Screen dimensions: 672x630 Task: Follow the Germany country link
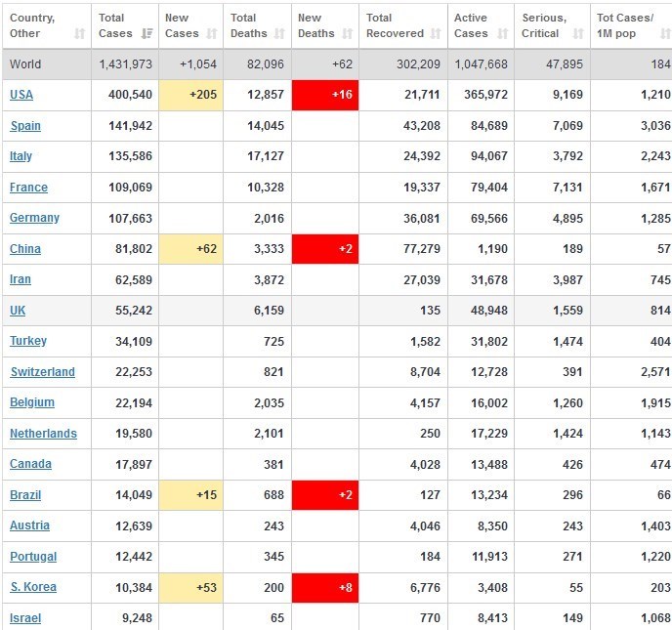34,218
